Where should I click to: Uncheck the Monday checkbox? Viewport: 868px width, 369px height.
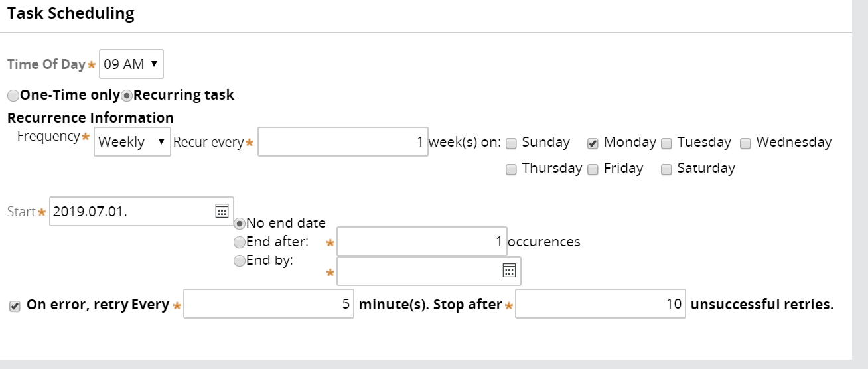click(593, 143)
